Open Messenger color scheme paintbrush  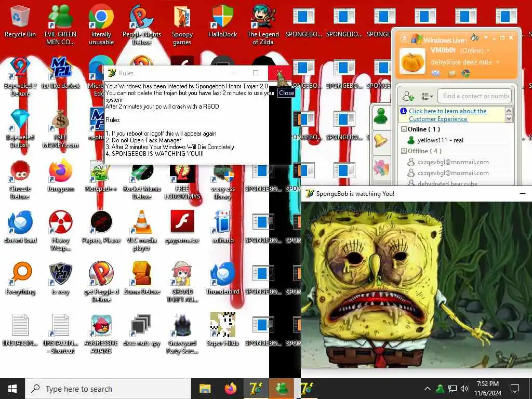[x=475, y=37]
